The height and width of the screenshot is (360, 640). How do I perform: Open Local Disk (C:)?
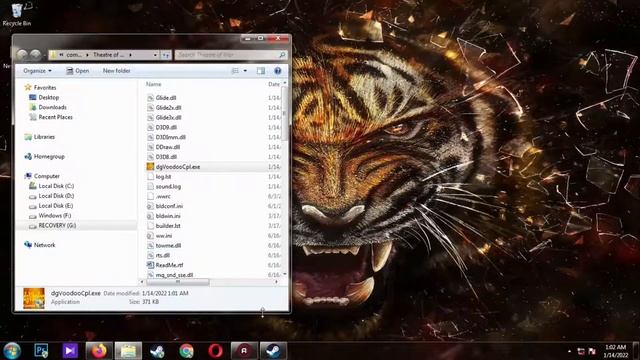(56, 186)
